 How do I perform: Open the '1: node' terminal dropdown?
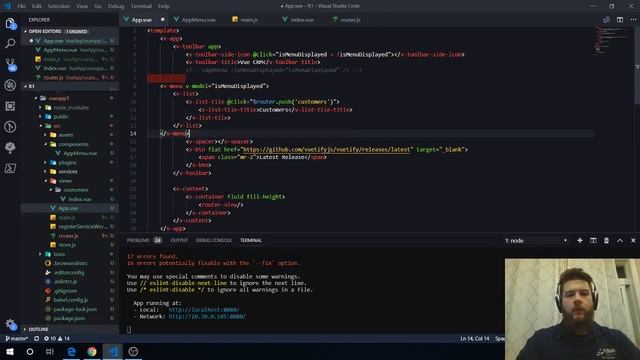click(536, 240)
